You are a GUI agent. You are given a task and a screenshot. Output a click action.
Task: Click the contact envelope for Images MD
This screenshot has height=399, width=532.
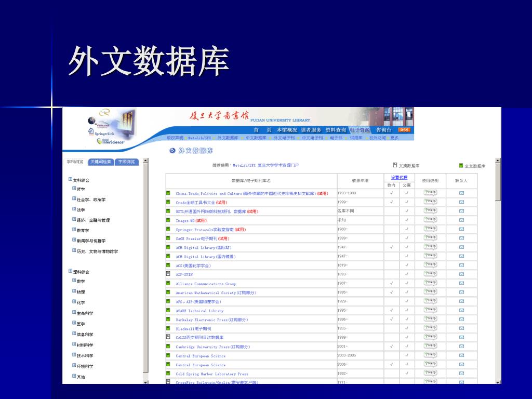point(461,220)
